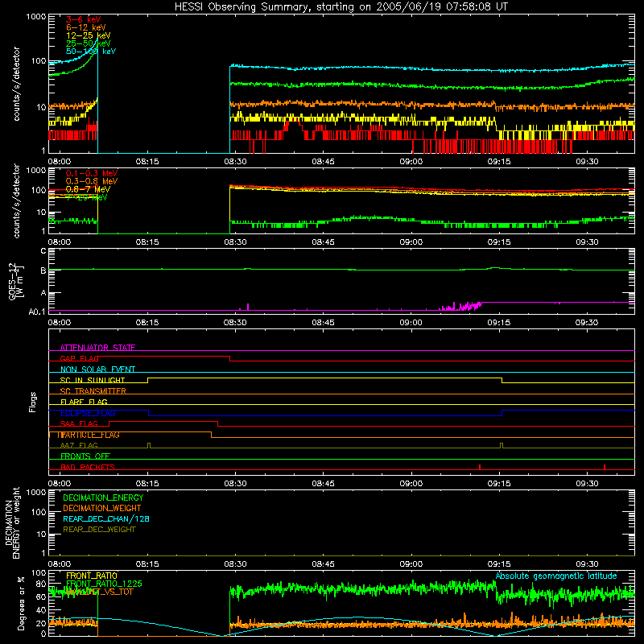Select the NON_SOLAR_EVENT flag label
The height and width of the screenshot is (644, 644).
click(x=97, y=369)
